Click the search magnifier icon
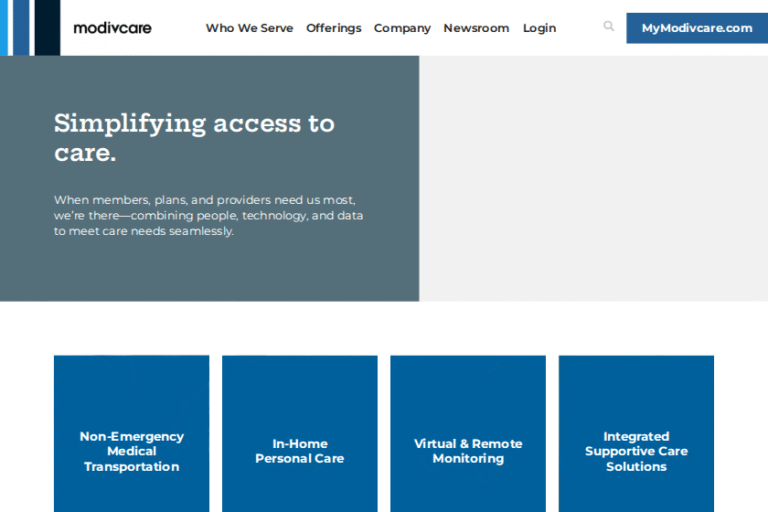 [x=608, y=27]
